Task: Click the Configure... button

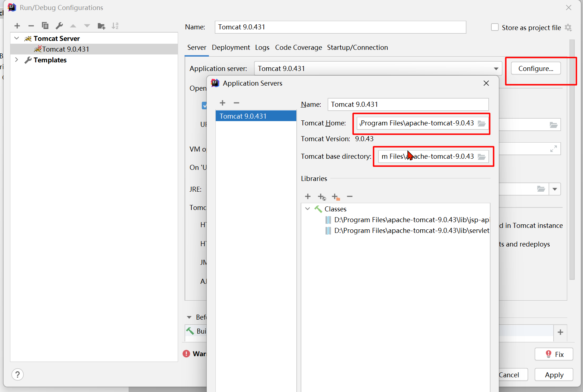Action: [x=536, y=68]
